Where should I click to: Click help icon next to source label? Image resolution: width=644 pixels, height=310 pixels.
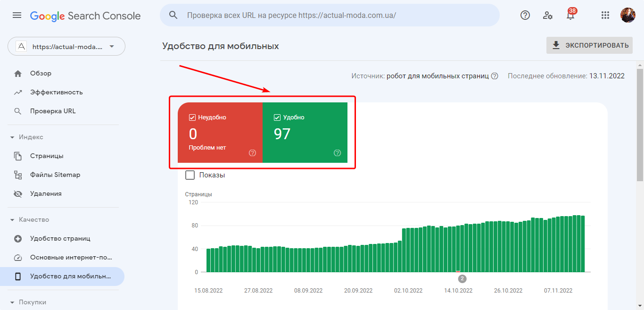point(495,76)
